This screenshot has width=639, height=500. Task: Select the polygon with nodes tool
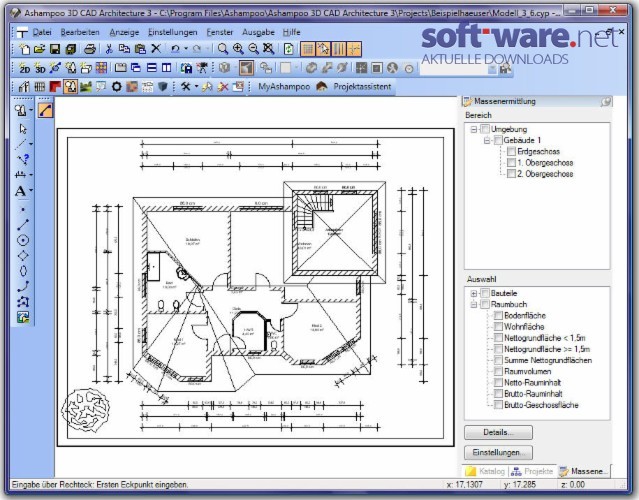(x=23, y=302)
